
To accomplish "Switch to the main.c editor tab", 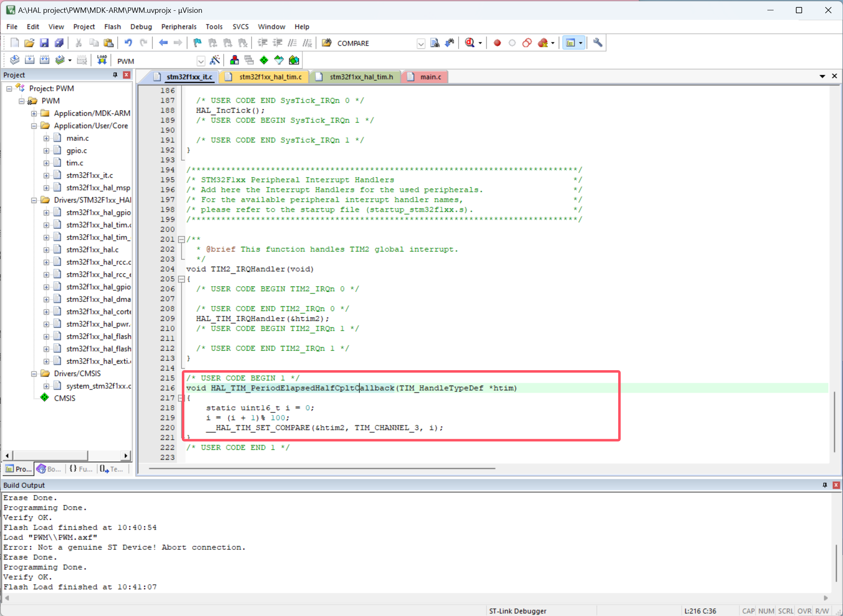I will coord(431,77).
